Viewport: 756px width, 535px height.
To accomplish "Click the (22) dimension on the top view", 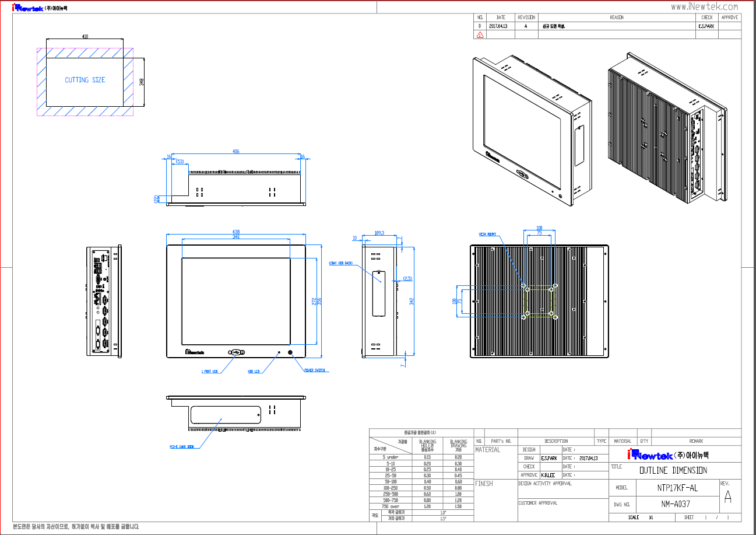I will point(156,199).
